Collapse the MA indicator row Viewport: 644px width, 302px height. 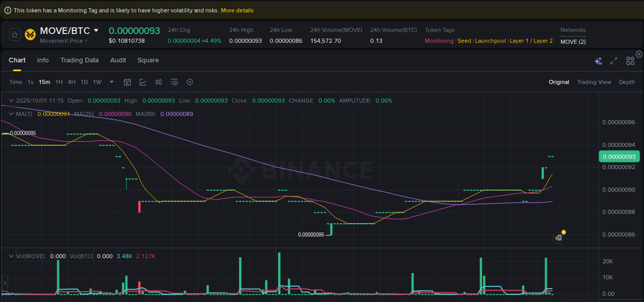(x=11, y=113)
